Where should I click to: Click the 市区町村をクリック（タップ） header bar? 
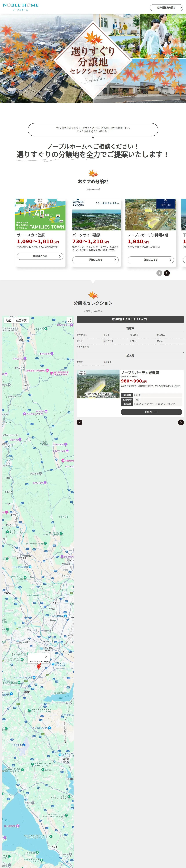130,319
